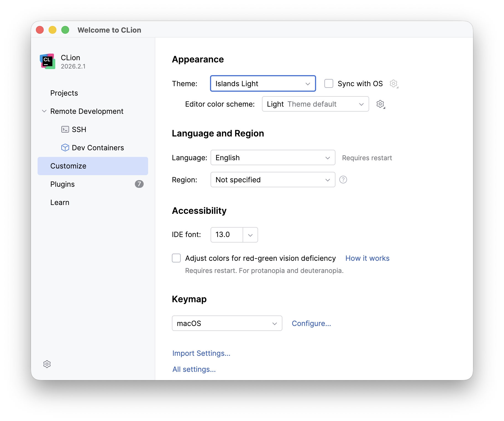This screenshot has height=421, width=504.
Task: Click the Accessibility section heading
Action: click(199, 211)
